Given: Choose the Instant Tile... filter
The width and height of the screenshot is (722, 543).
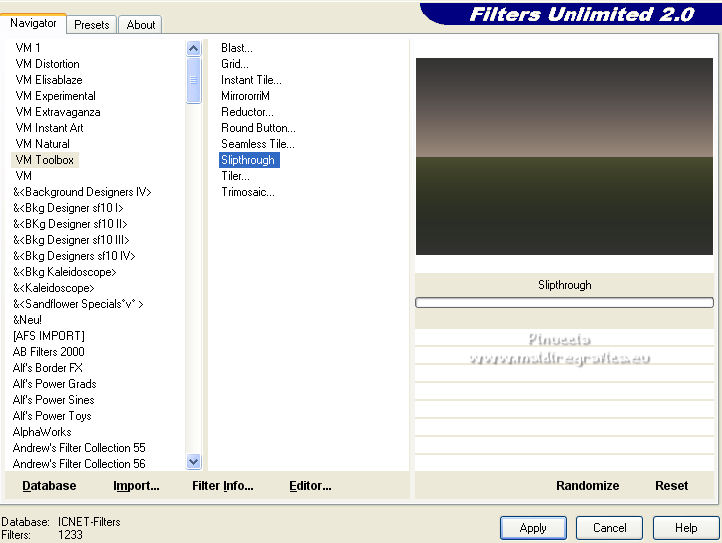Looking at the screenshot, I should click(x=251, y=80).
